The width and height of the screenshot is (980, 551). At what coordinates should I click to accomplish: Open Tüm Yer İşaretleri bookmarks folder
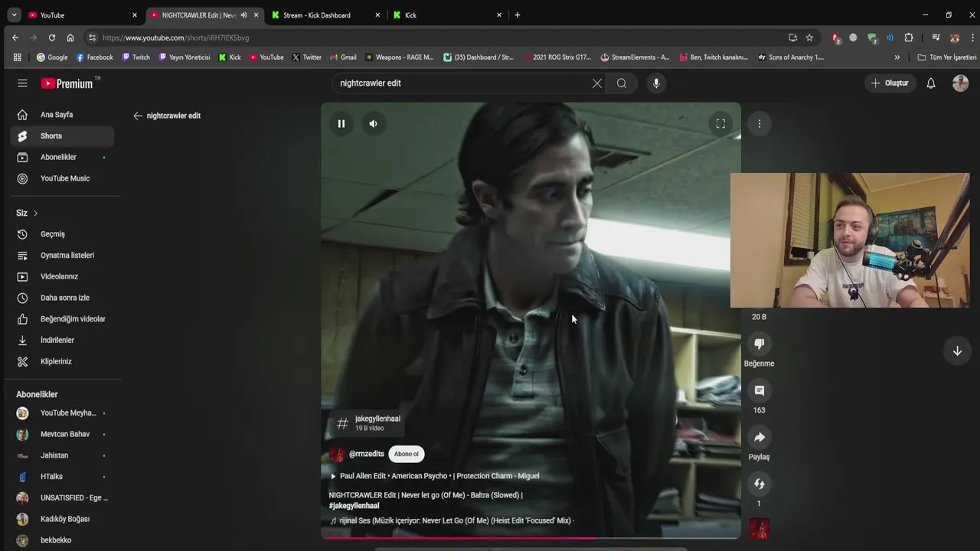pos(947,57)
